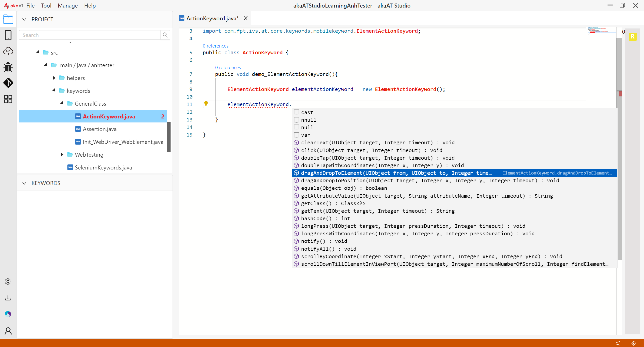
Task: Open Assertion.java file
Action: [100, 129]
